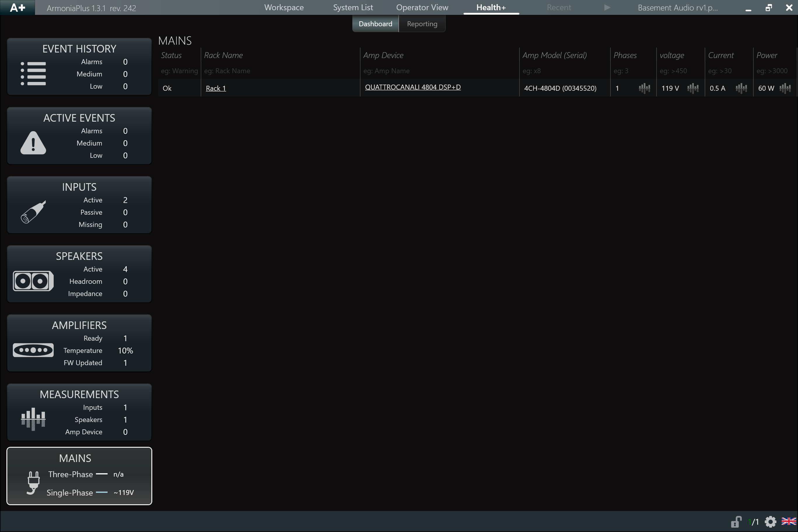Sort by the Phases column header
Viewport: 798px width, 532px height.
point(625,55)
